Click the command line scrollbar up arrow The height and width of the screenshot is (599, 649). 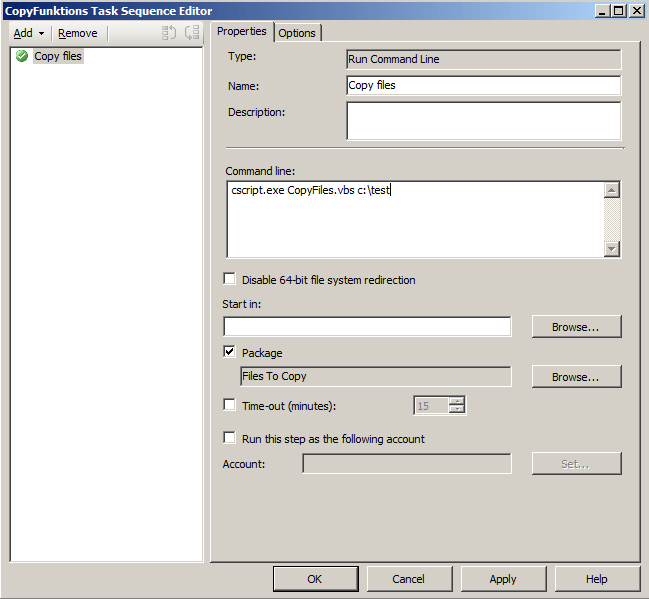point(612,190)
